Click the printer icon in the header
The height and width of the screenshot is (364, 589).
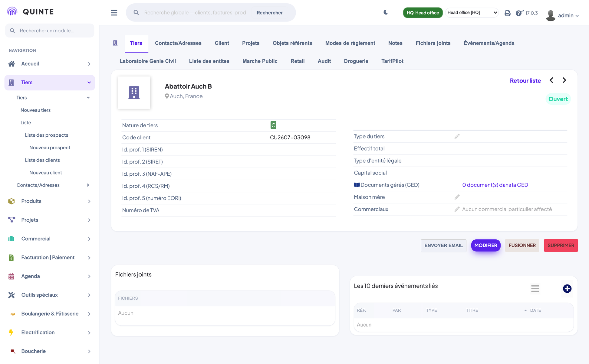coord(508,13)
